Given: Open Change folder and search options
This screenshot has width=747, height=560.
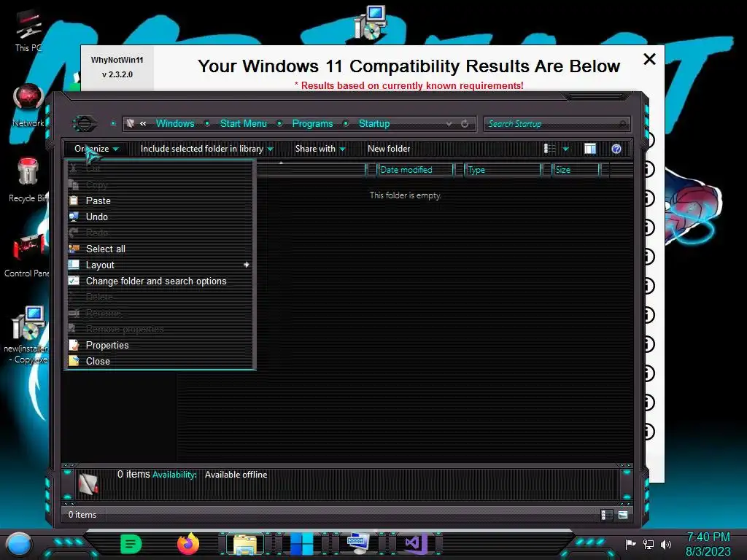Looking at the screenshot, I should [x=160, y=281].
